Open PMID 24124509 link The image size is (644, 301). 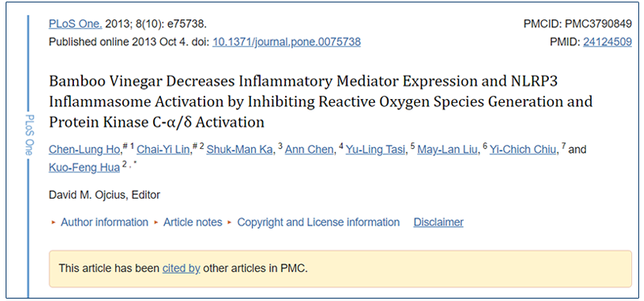tap(608, 42)
